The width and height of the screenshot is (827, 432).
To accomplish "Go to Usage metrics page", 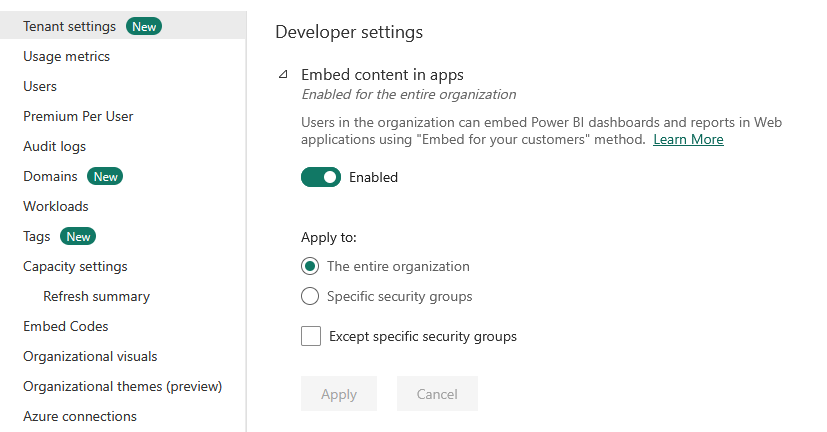I will click(66, 56).
